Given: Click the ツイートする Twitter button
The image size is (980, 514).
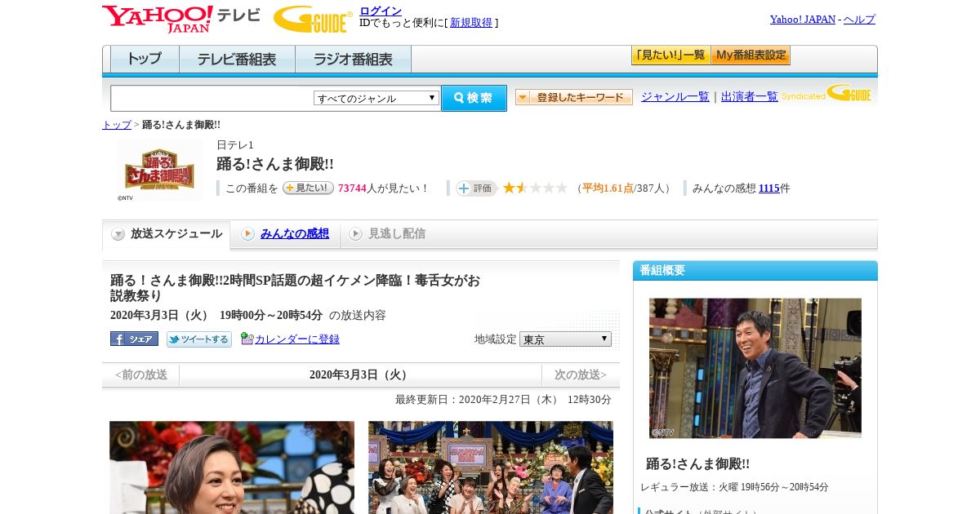Looking at the screenshot, I should click(x=199, y=339).
